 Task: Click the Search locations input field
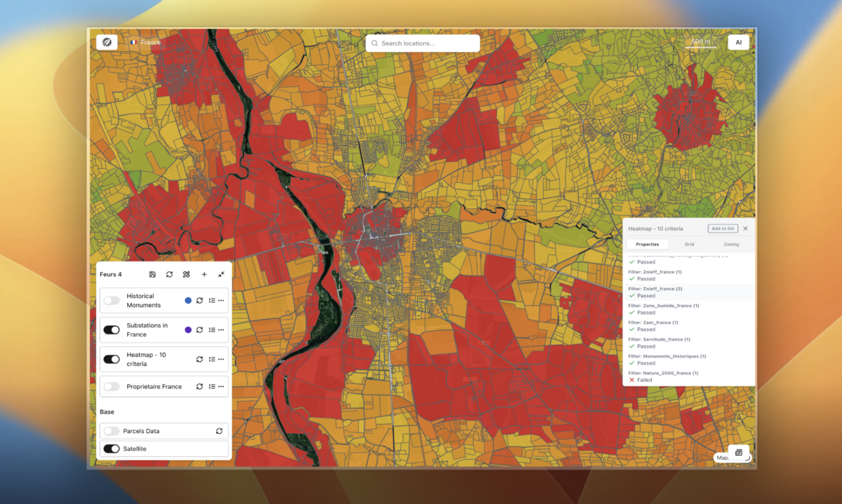pyautogui.click(x=423, y=43)
